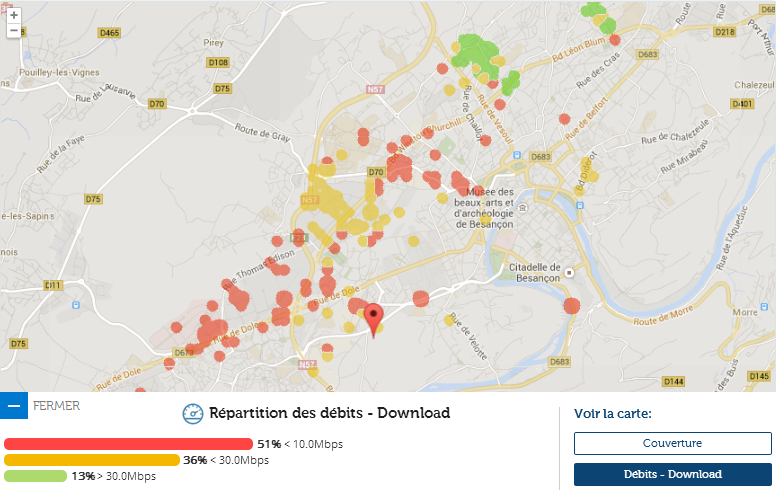Viewport: 779px width, 490px height.
Task: Click the Citadelle de Besançon landmark icon
Action: coord(569,271)
